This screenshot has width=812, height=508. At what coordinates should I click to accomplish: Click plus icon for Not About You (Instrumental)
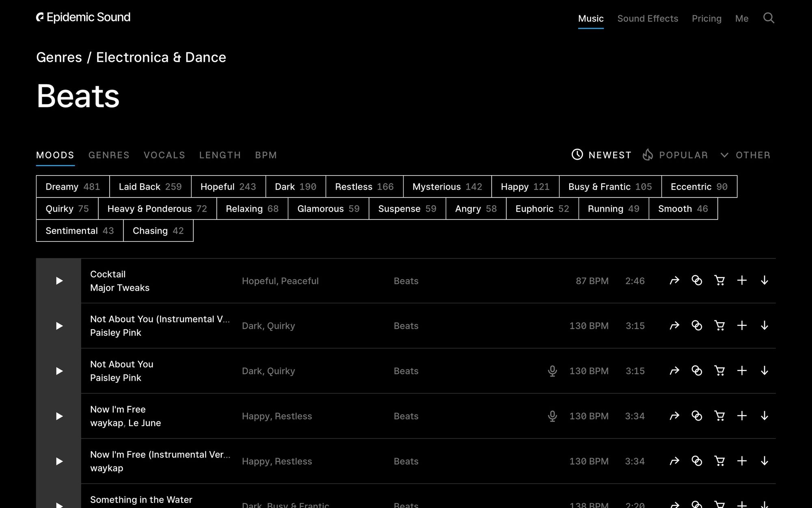(742, 326)
